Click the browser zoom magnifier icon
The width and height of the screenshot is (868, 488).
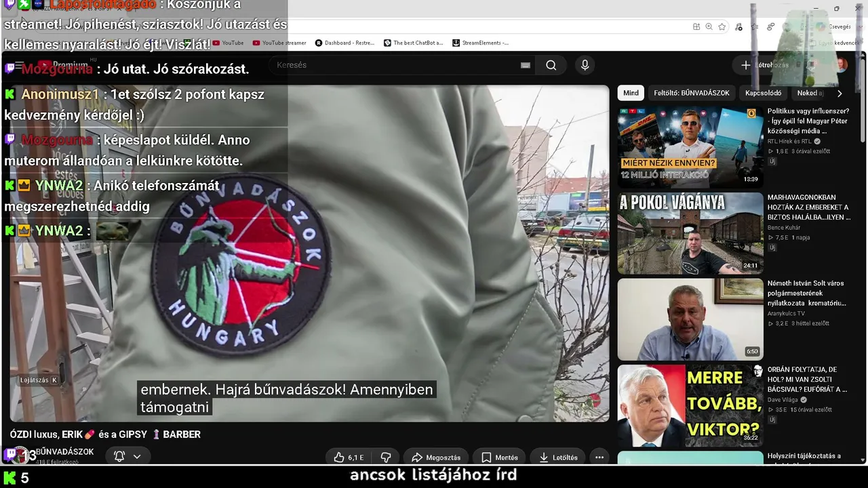pyautogui.click(x=709, y=26)
